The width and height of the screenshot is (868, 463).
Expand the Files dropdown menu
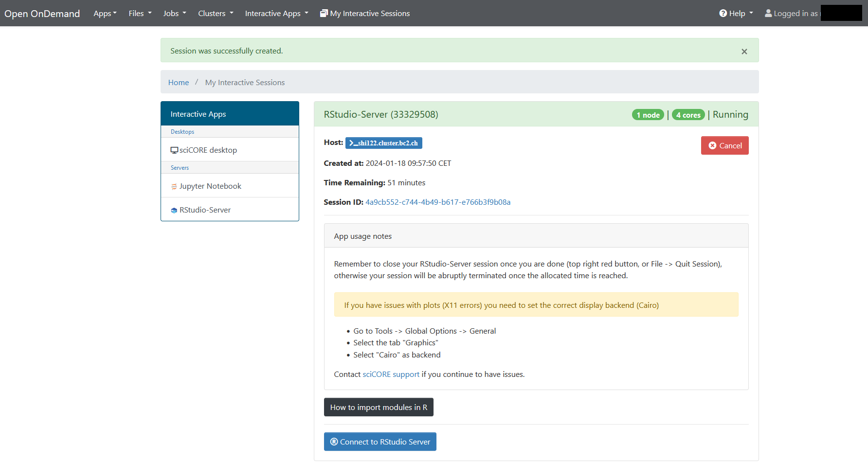point(140,14)
